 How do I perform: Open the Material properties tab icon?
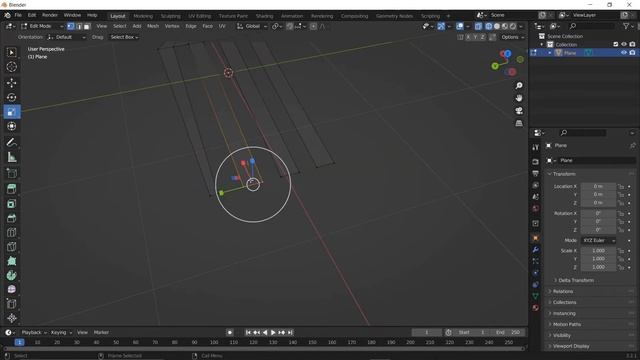536,308
